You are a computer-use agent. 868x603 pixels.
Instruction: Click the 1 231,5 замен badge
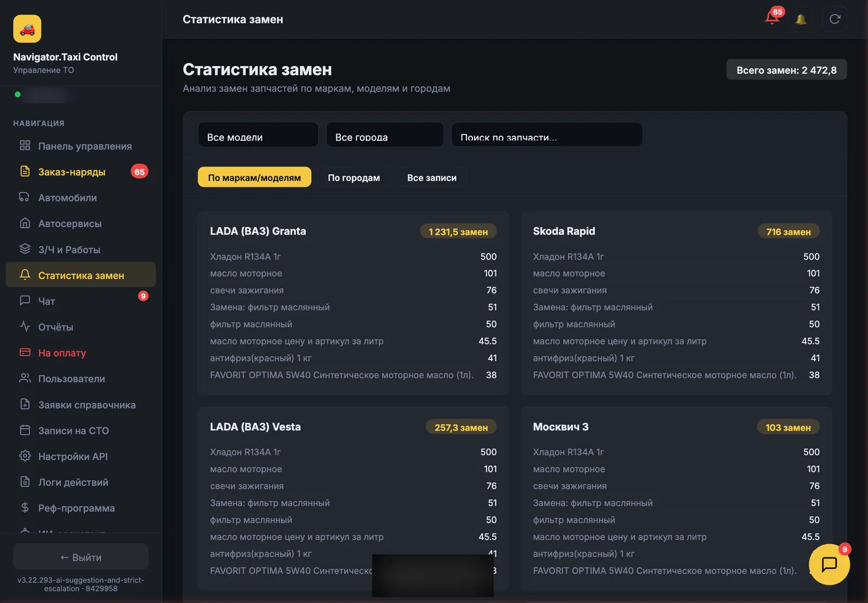tap(458, 232)
